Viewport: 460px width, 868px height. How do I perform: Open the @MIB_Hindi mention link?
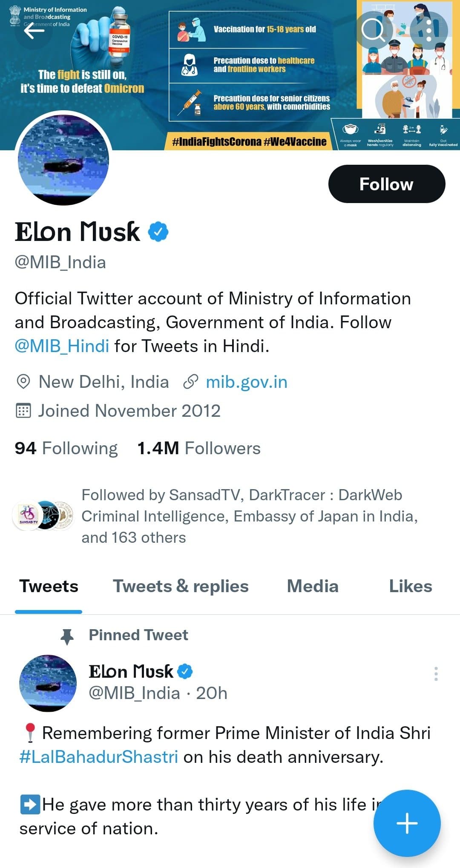click(62, 346)
